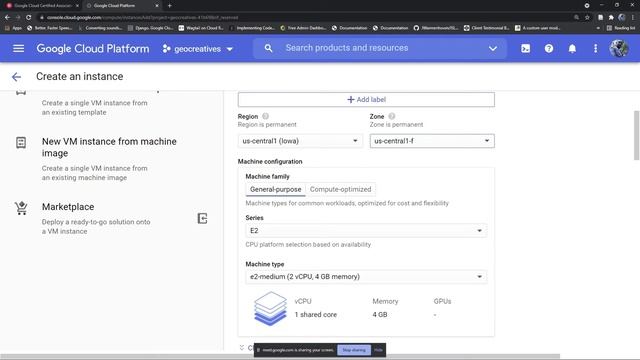Open the Apps bookmarks shortcut
This screenshot has width=640, height=360.
click(x=13, y=28)
